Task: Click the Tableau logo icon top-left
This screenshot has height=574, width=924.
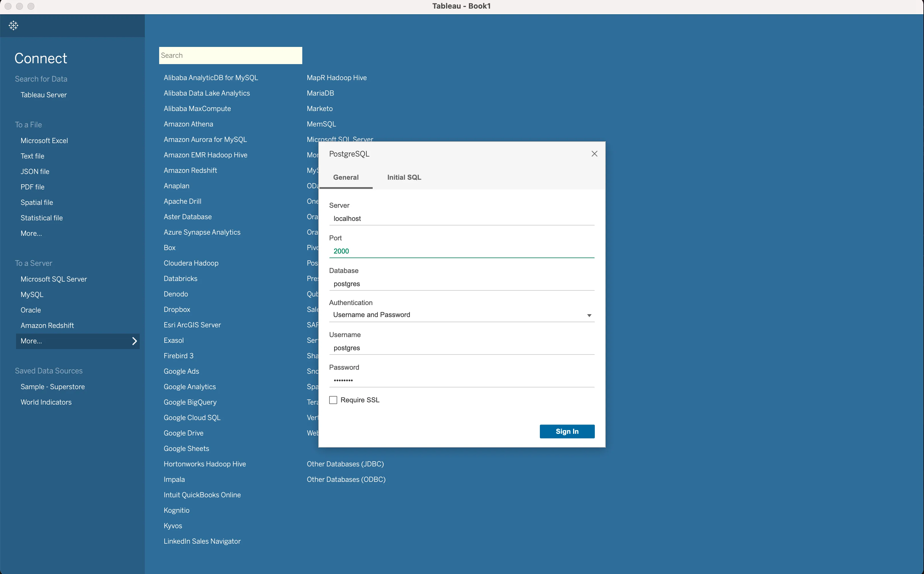Action: [13, 25]
